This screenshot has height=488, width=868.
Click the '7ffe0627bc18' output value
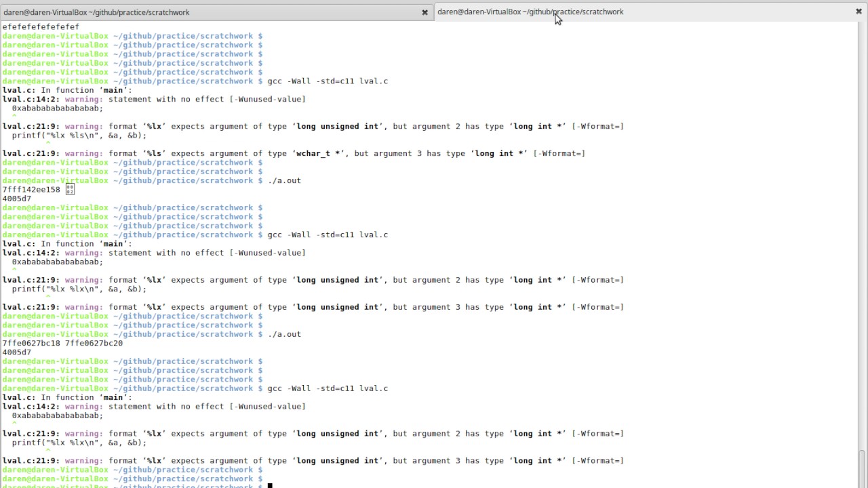31,344
